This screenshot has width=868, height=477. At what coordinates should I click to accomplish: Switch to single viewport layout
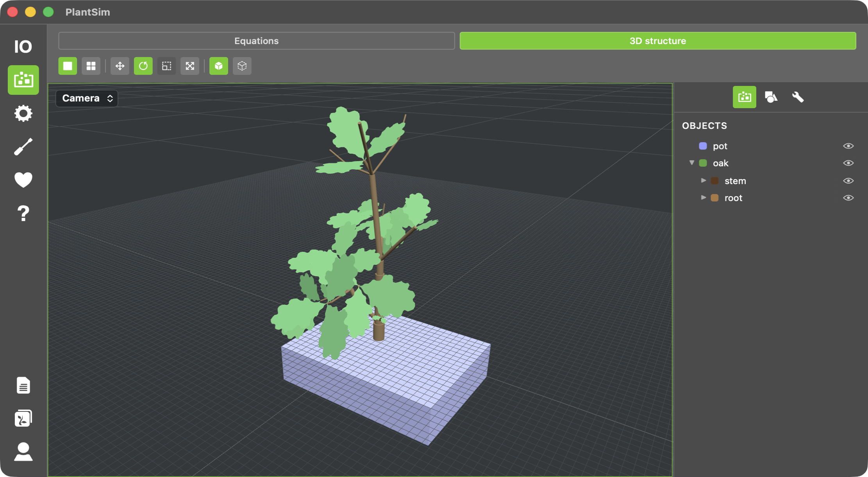click(68, 66)
